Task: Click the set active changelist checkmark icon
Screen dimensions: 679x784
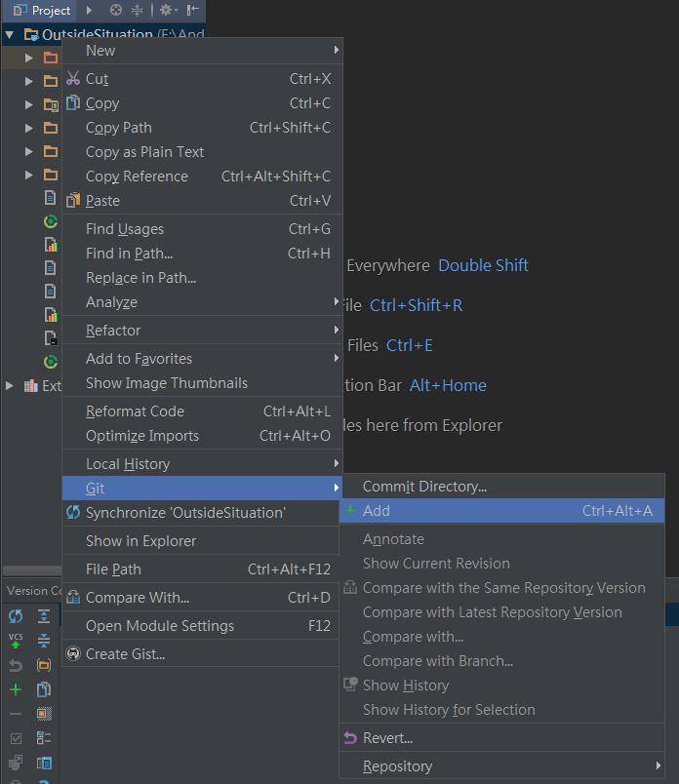Action: (16, 738)
